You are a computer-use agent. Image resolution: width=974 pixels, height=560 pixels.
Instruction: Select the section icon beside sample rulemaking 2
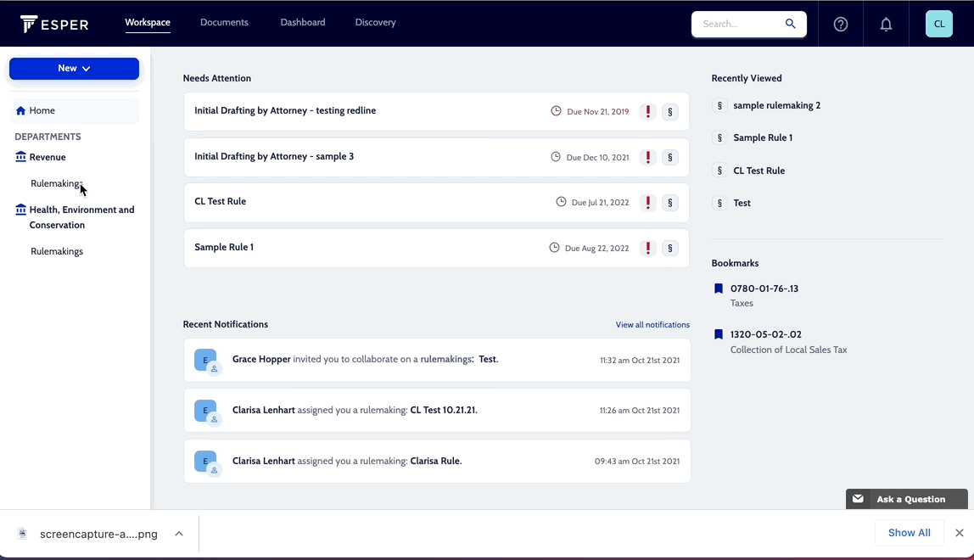(x=719, y=105)
